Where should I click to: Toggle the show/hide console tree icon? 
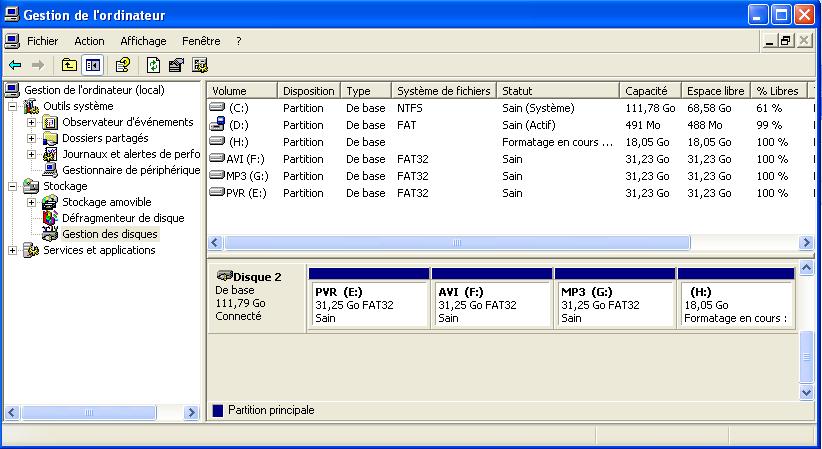point(93,65)
